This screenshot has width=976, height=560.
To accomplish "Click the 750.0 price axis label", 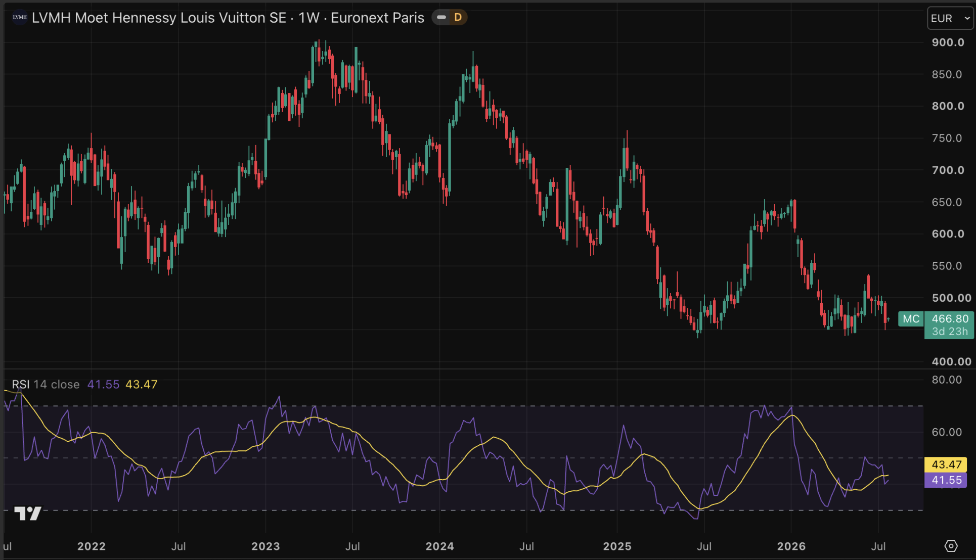I will [947, 138].
